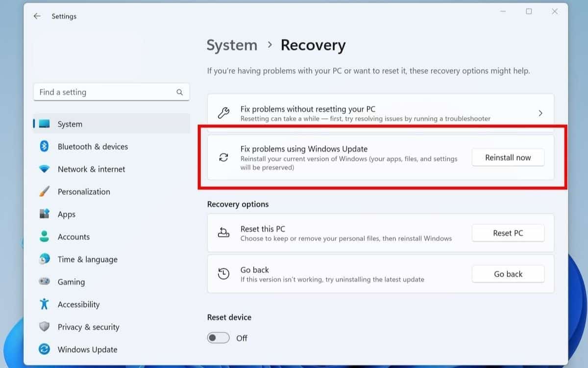Image resolution: width=588 pixels, height=368 pixels.
Task: Click the Go back button
Action: pyautogui.click(x=508, y=274)
